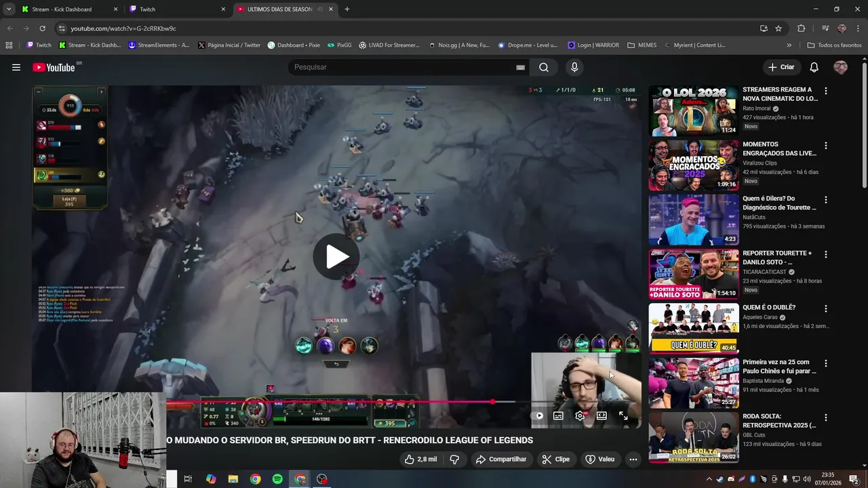
Task: Toggle autoplay switch in the player
Action: point(538,415)
